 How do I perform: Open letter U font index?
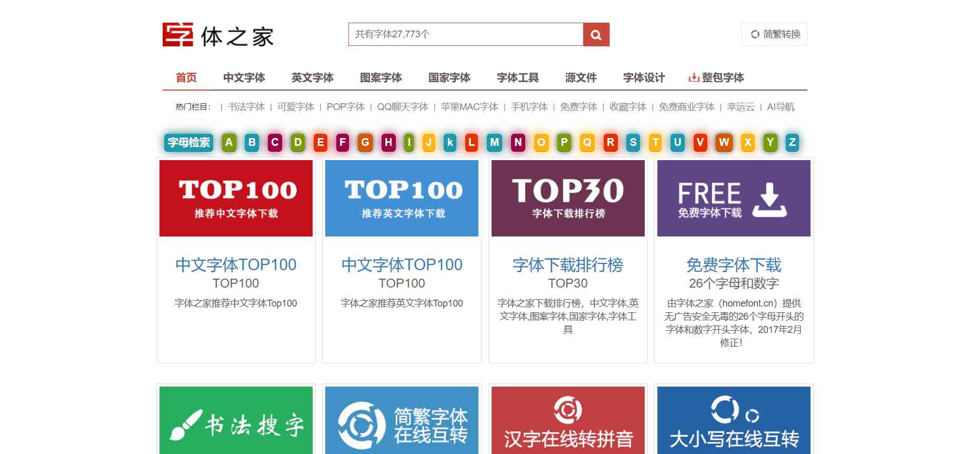678,142
